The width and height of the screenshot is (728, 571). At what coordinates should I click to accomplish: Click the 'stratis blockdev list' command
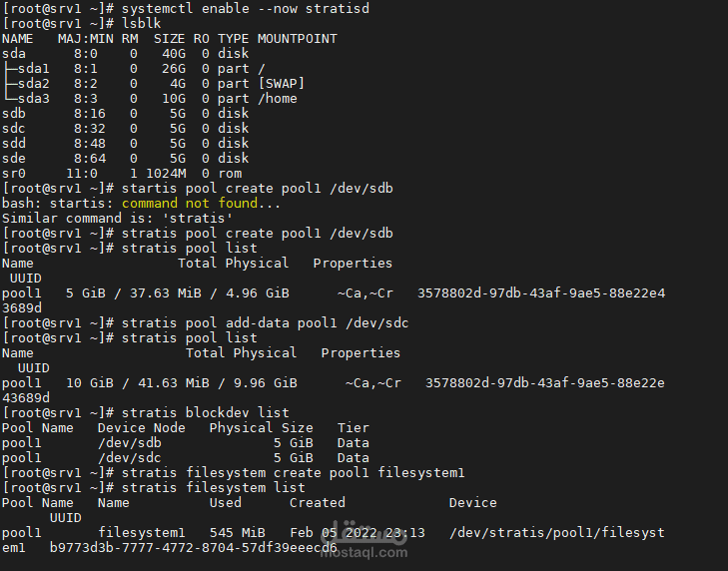[205, 412]
